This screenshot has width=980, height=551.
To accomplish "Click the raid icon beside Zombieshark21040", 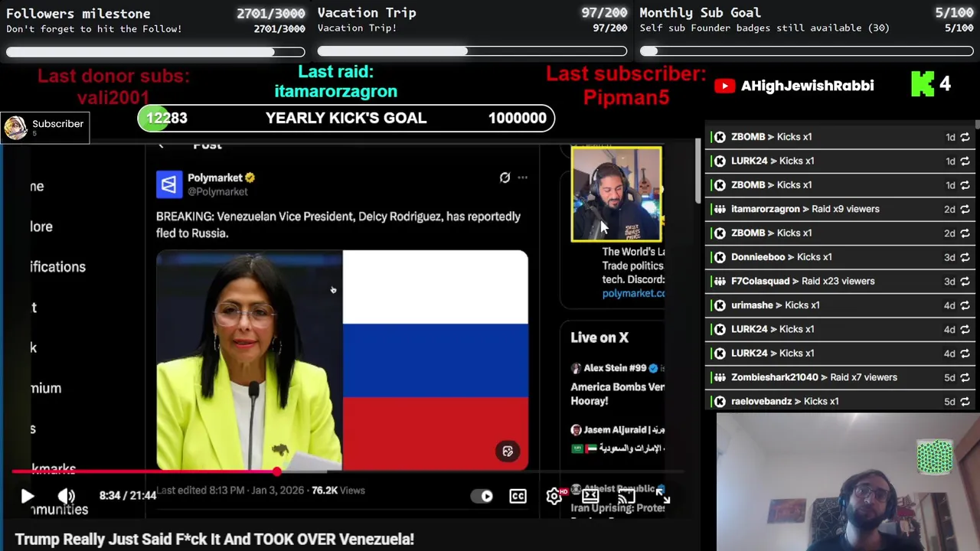I will pyautogui.click(x=720, y=377).
